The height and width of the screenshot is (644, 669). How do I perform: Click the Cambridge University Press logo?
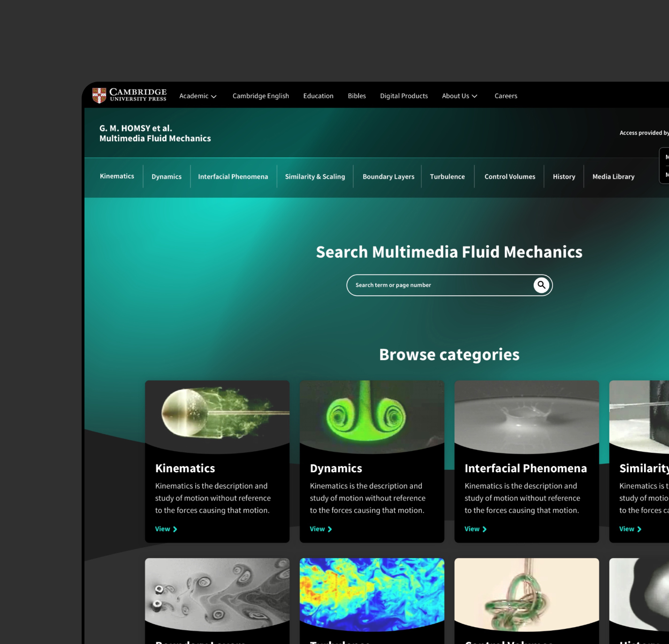tap(129, 95)
